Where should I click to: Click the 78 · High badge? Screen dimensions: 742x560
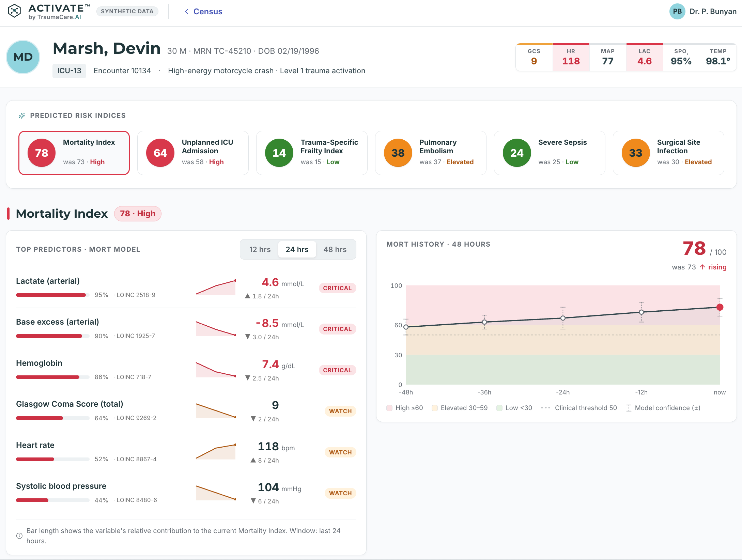(x=138, y=214)
